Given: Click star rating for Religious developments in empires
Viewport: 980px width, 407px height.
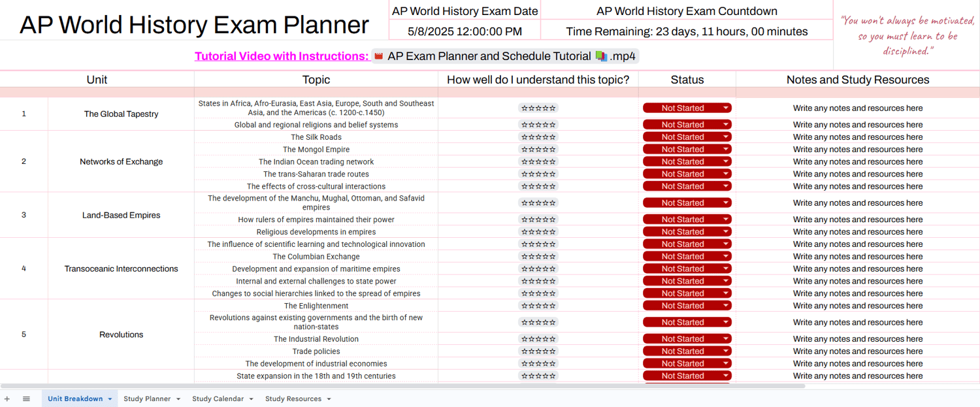Looking at the screenshot, I should [538, 232].
